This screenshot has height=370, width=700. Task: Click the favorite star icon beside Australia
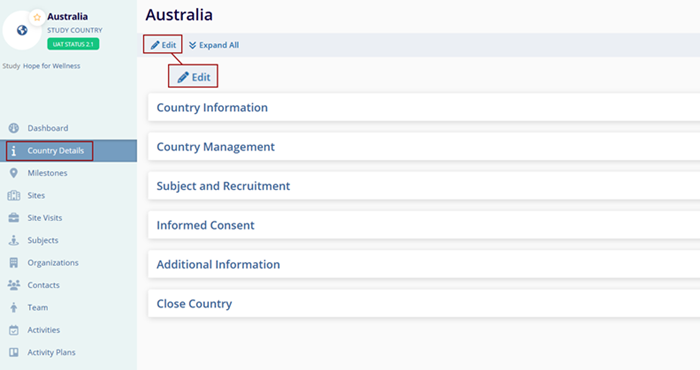click(x=37, y=17)
